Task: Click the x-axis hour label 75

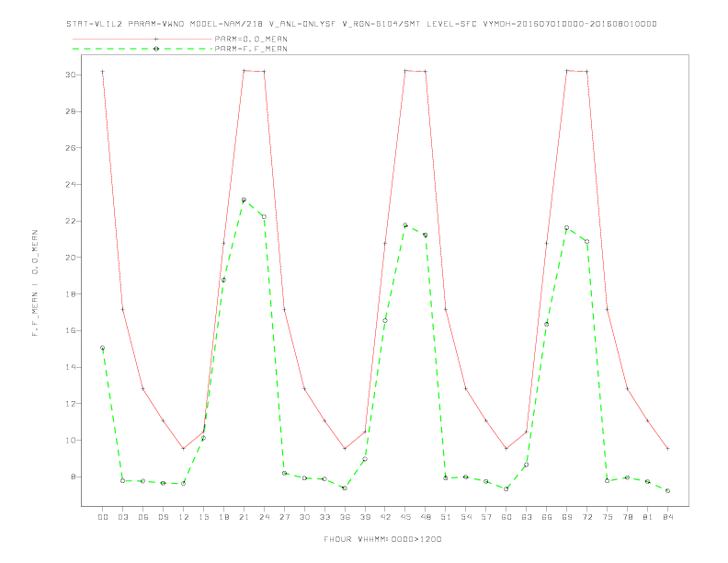Action: (608, 517)
